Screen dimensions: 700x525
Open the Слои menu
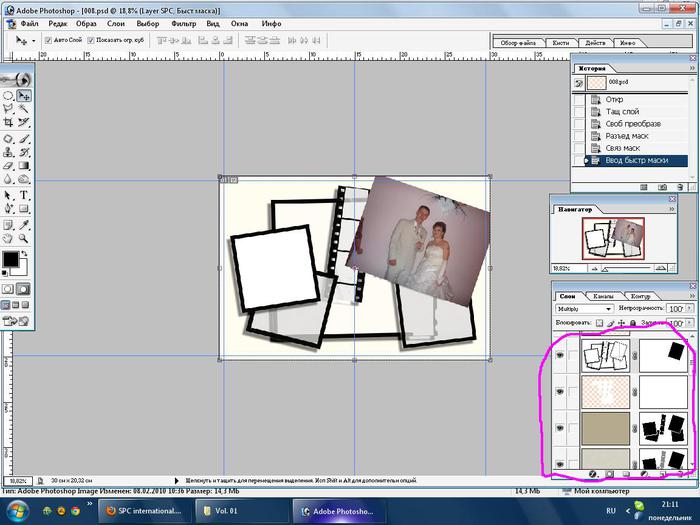point(116,24)
